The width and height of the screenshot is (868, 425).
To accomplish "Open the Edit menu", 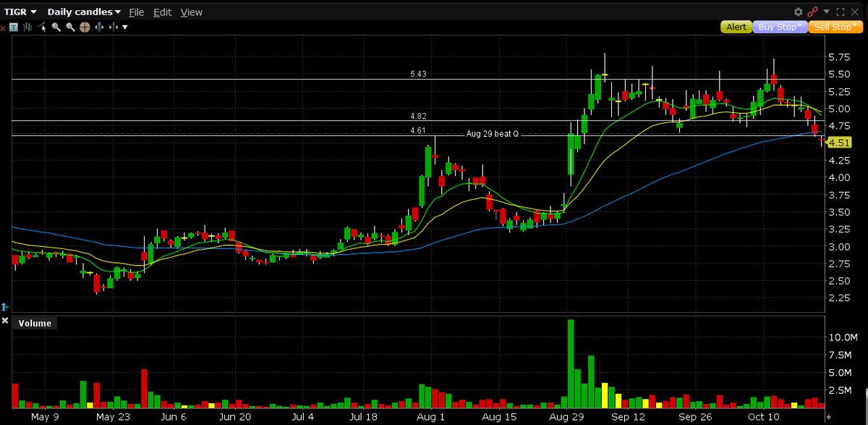I will pos(162,12).
